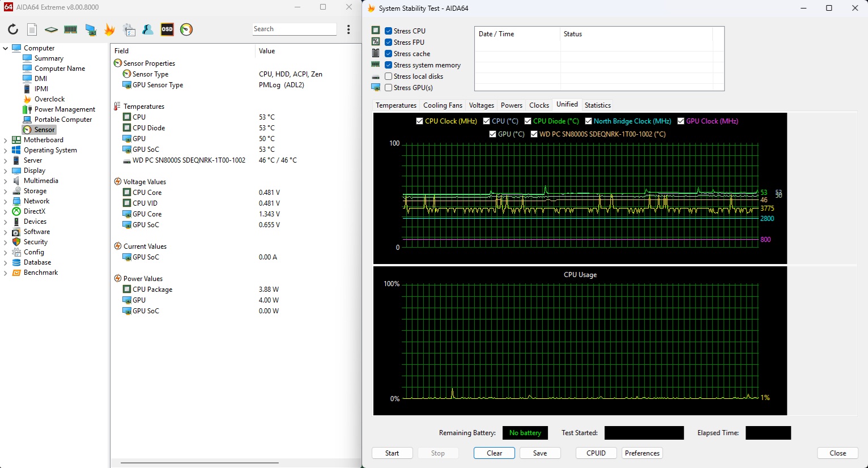Open the Report page icon

(32, 29)
